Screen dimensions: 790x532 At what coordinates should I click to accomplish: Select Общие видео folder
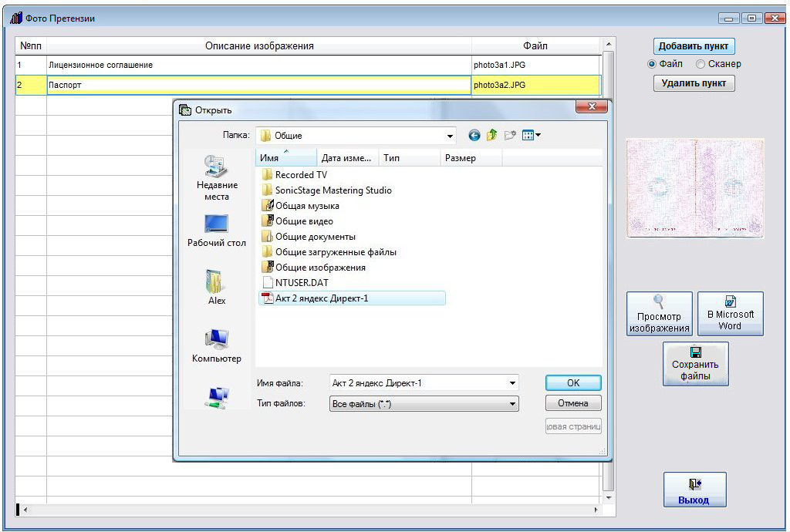[297, 221]
